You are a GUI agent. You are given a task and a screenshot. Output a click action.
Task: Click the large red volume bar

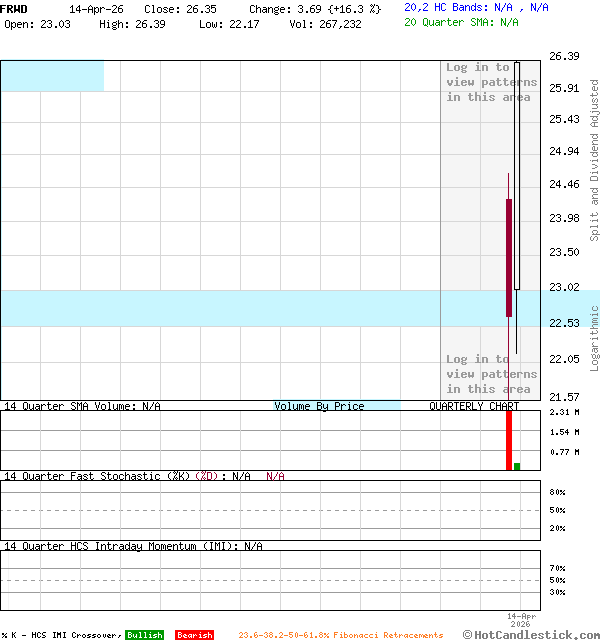tap(509, 440)
